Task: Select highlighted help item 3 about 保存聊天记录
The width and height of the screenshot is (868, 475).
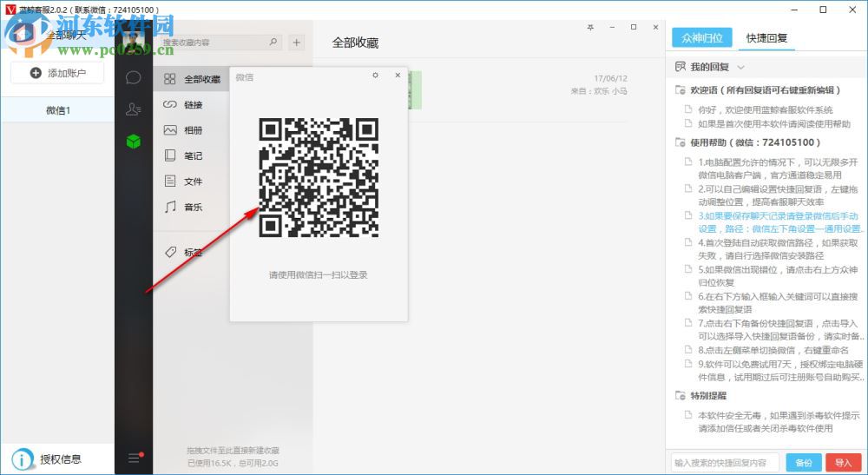Action: (779, 222)
